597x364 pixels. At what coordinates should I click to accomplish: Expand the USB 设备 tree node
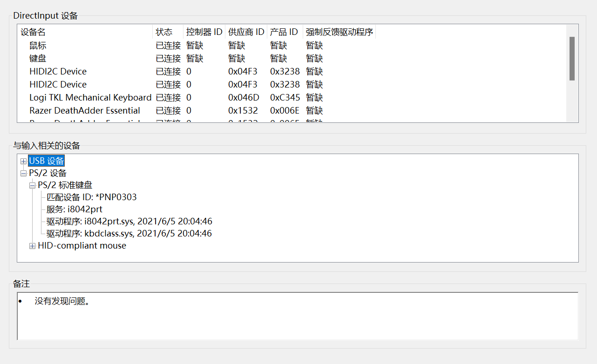point(23,161)
